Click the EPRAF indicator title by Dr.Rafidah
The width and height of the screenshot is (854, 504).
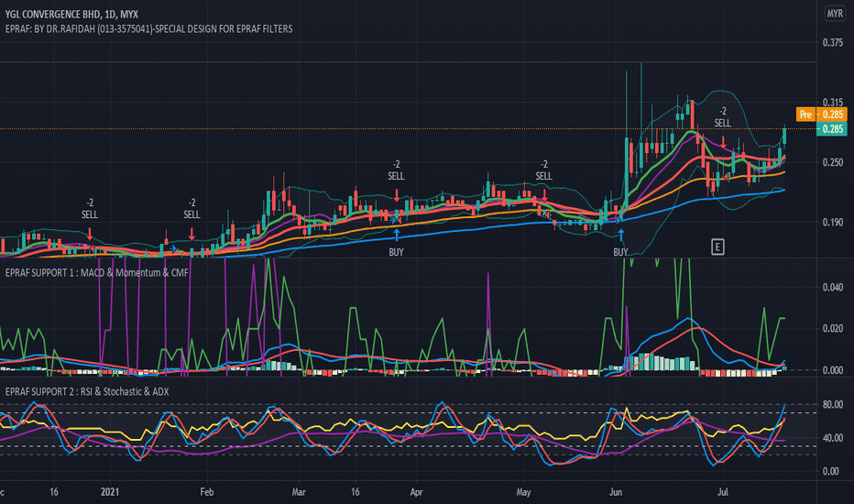point(148,29)
